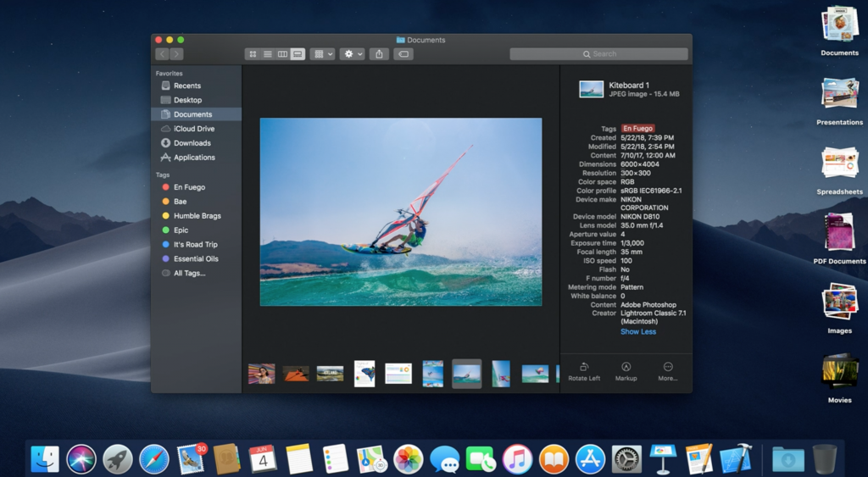This screenshot has width=868, height=477.
Task: Open Downloads in the sidebar
Action: point(192,143)
